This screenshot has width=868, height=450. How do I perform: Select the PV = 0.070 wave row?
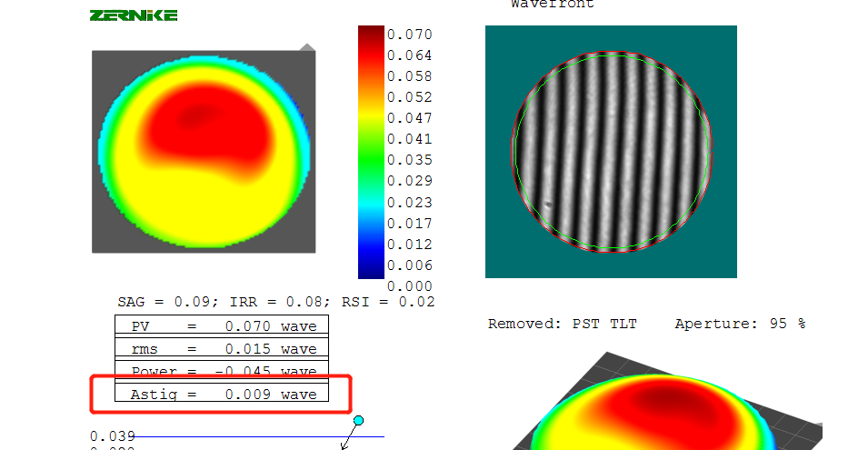coord(222,326)
